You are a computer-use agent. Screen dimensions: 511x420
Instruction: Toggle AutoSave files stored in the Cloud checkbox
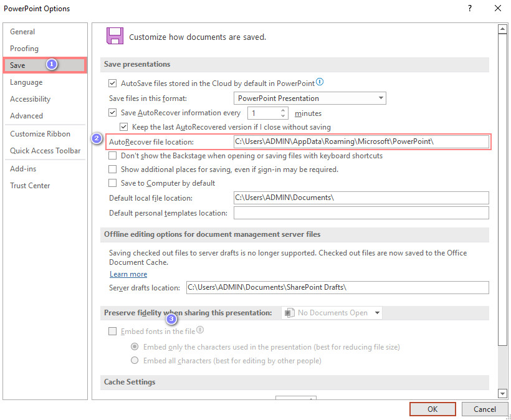112,84
